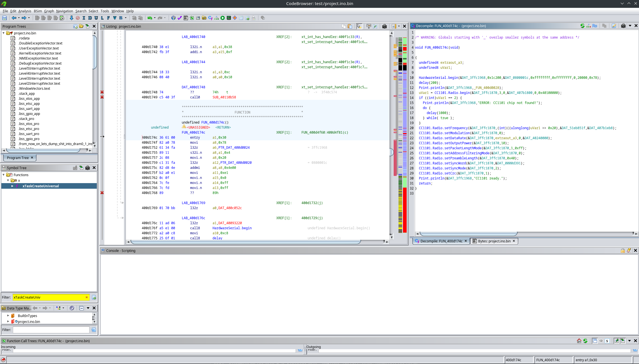Save the current program using the disk icon
The width and height of the screenshot is (639, 364).
(x=4, y=18)
